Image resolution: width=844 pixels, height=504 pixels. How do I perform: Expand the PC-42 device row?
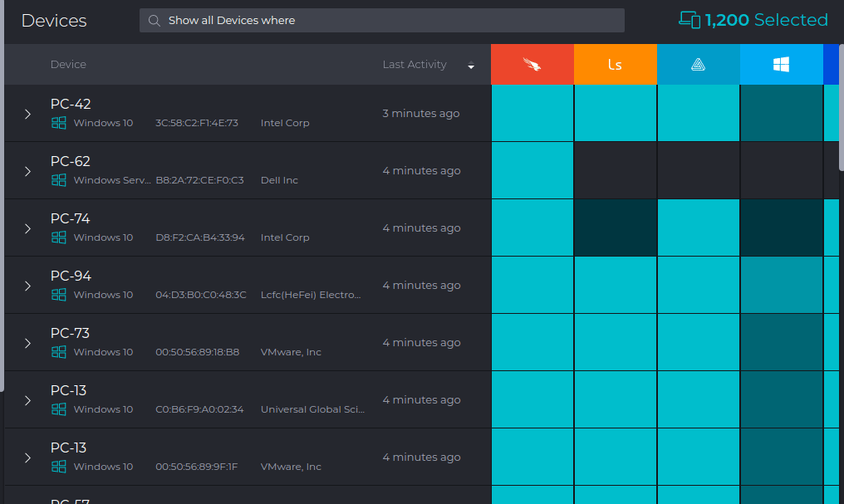pyautogui.click(x=27, y=114)
